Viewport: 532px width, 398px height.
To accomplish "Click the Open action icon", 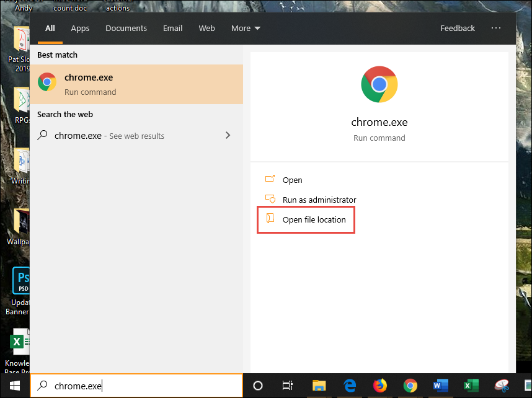I will 270,179.
